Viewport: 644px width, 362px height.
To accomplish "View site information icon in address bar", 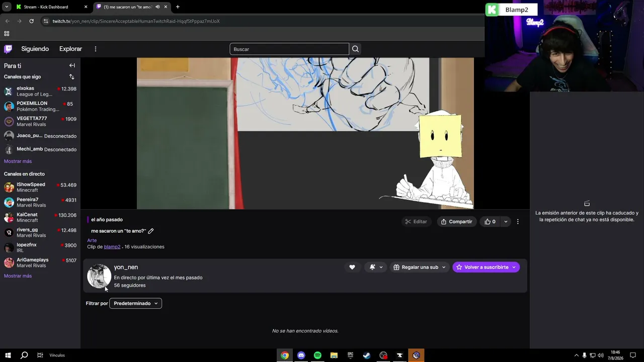I will (46, 21).
